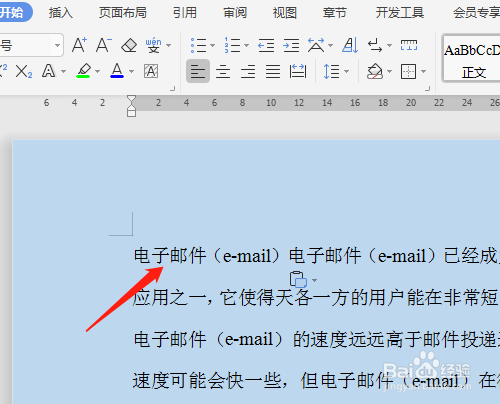Expand shading color dropdown arrow
The width and height of the screenshot is (500, 404).
pyautogui.click(x=389, y=71)
